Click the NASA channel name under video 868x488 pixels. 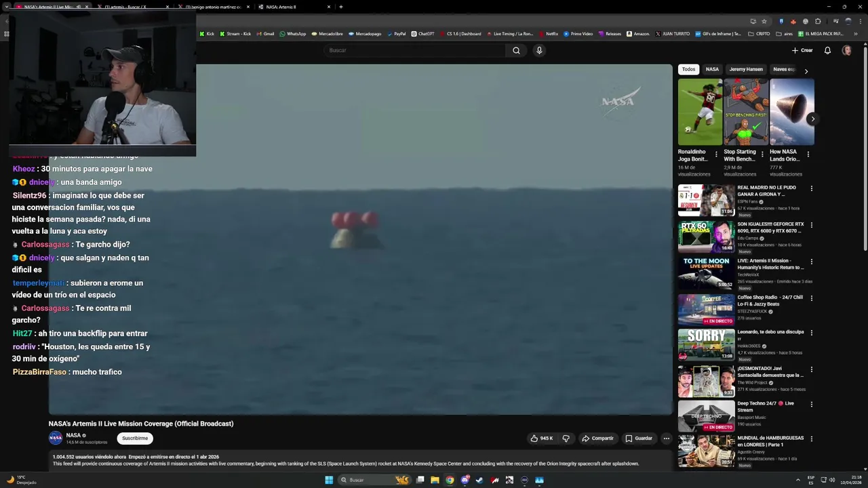pyautogui.click(x=73, y=435)
